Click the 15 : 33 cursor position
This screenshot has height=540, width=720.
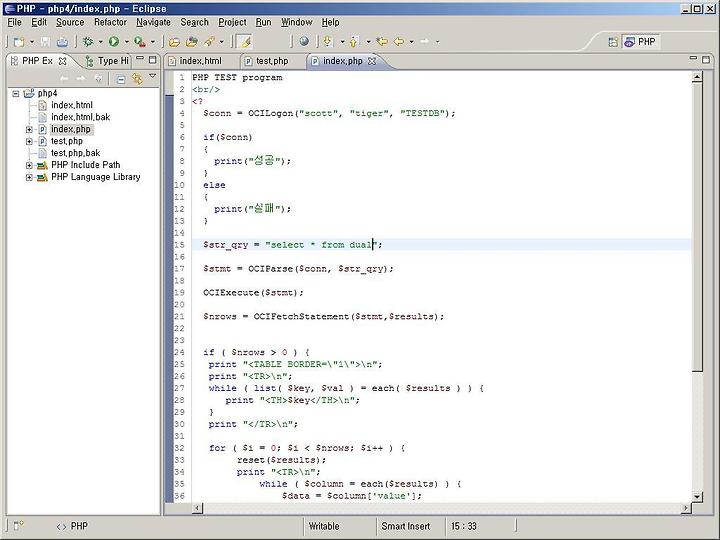click(x=463, y=526)
